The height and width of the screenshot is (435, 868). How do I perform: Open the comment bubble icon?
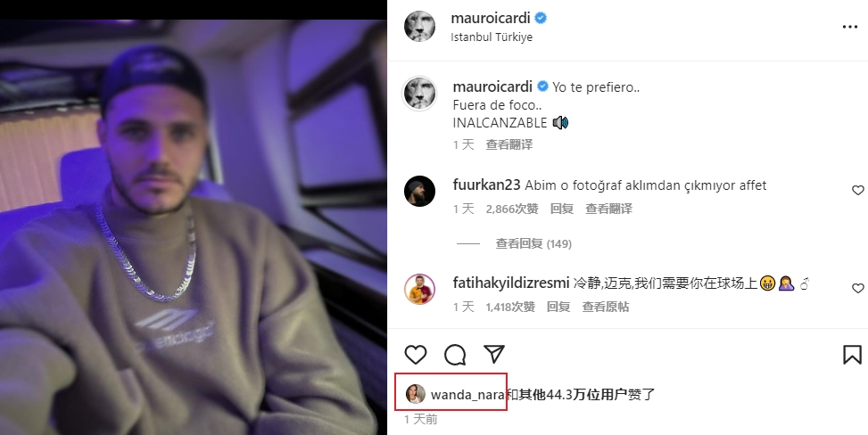tap(455, 355)
